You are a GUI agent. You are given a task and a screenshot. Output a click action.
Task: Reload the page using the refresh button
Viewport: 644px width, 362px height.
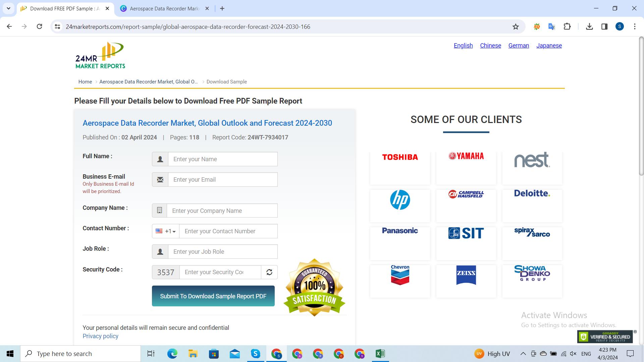point(39,26)
